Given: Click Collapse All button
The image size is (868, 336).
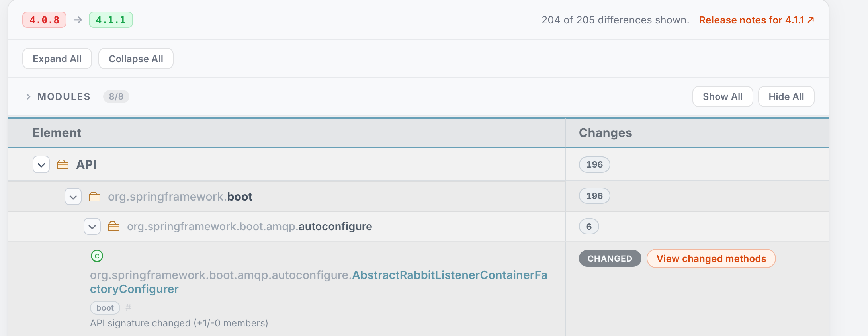Looking at the screenshot, I should 136,59.
